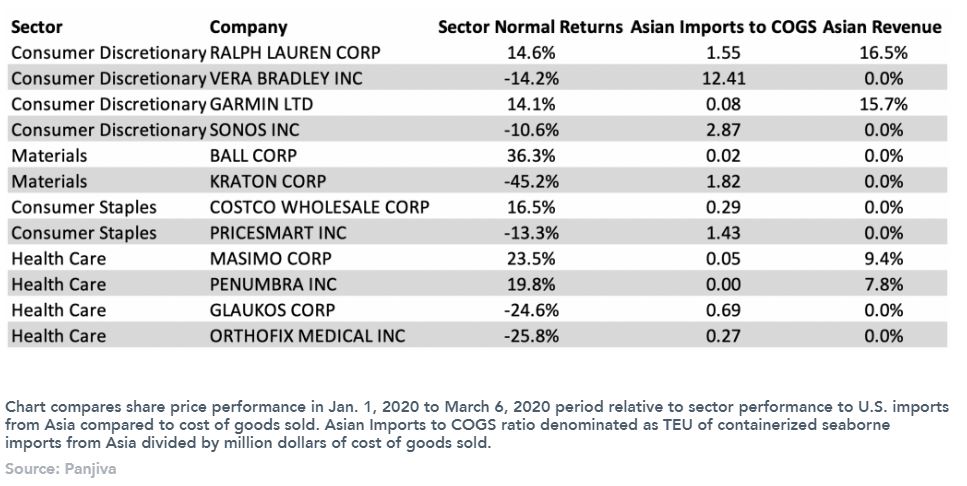The width and height of the screenshot is (967, 486).
Task: Click the 12.41 Asian Imports value
Action: tap(723, 78)
